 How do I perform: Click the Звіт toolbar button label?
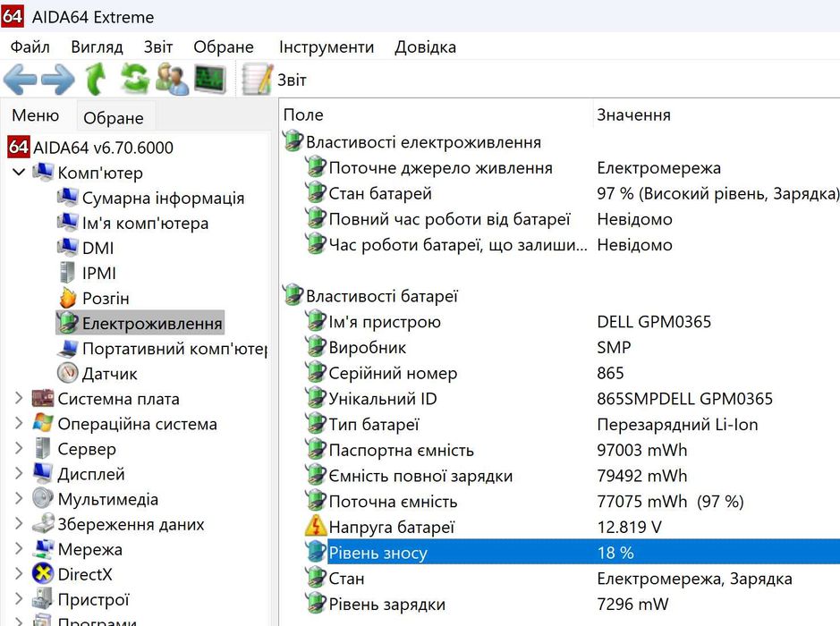(292, 80)
